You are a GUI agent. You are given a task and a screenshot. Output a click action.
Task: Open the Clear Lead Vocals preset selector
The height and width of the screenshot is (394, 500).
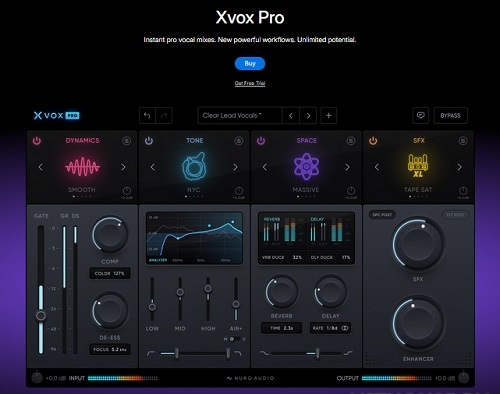pyautogui.click(x=240, y=116)
